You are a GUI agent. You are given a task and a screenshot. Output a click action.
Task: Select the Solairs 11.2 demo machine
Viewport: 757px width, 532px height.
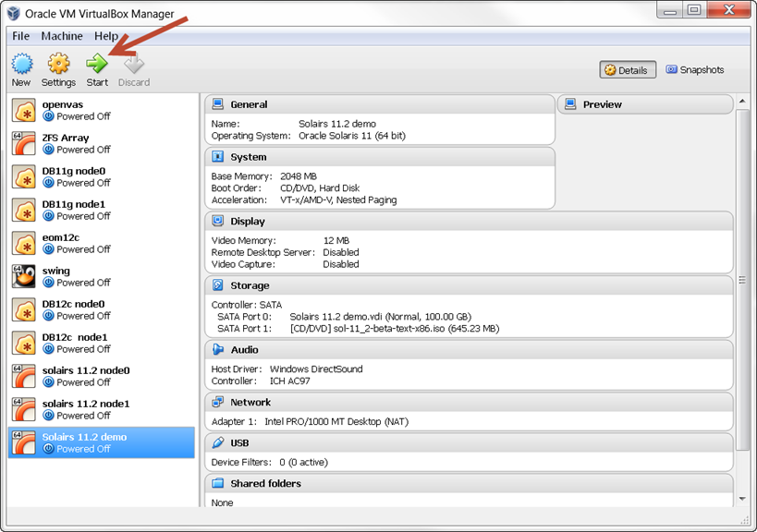(x=102, y=442)
